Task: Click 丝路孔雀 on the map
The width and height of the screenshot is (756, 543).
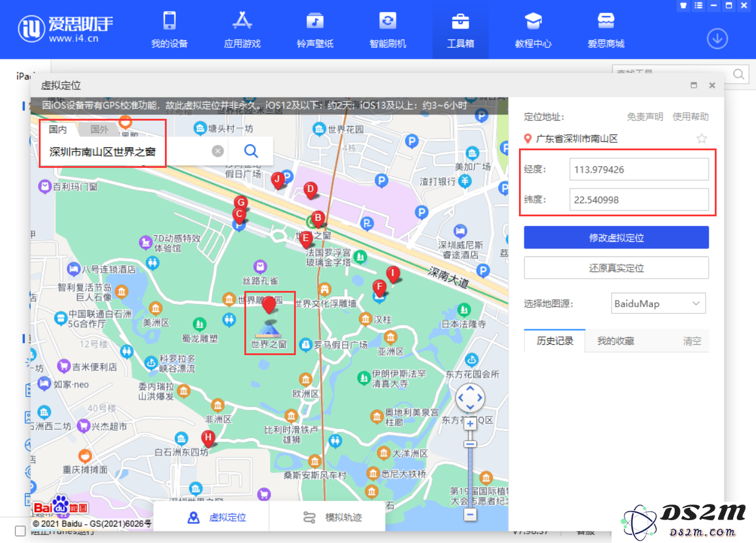Action: (x=260, y=281)
